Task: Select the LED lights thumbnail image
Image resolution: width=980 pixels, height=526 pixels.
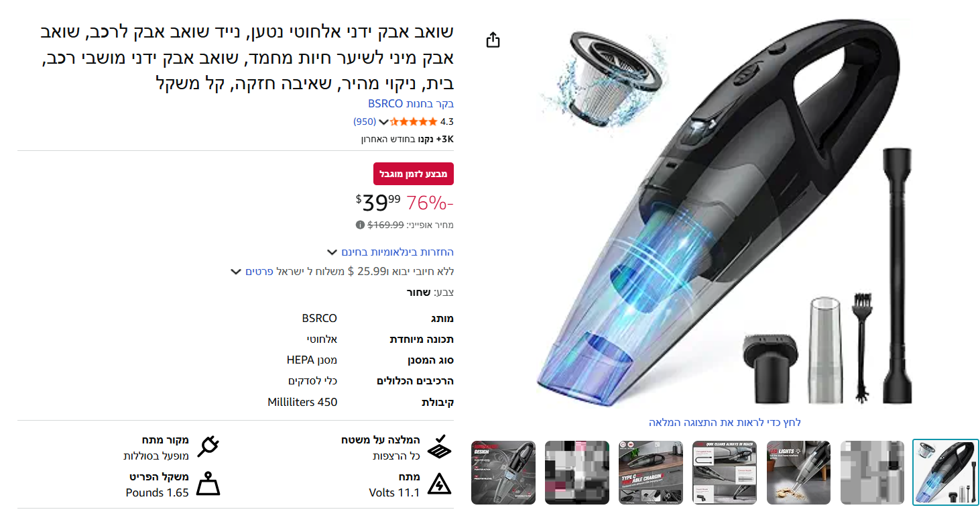Action: point(798,472)
